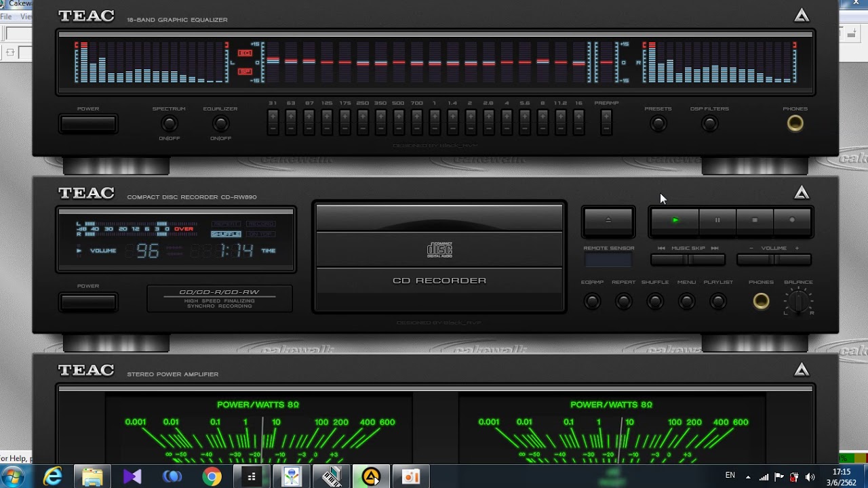Click the Balance dial

[799, 301]
